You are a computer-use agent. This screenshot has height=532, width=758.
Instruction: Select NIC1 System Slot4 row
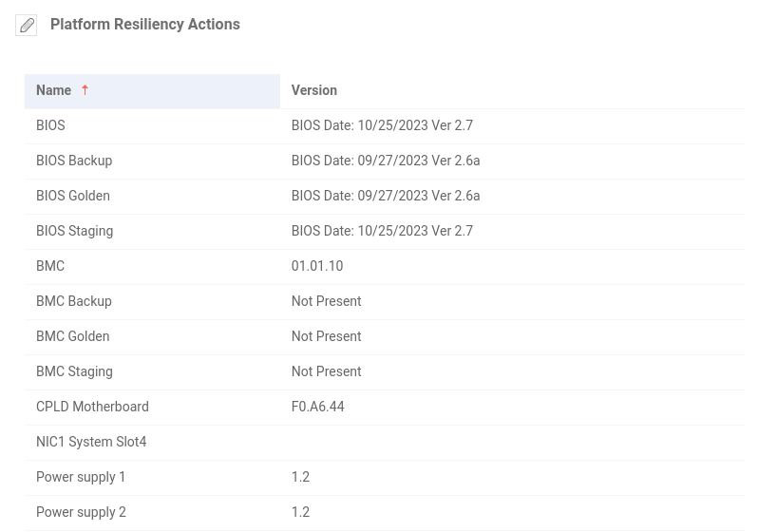91,442
